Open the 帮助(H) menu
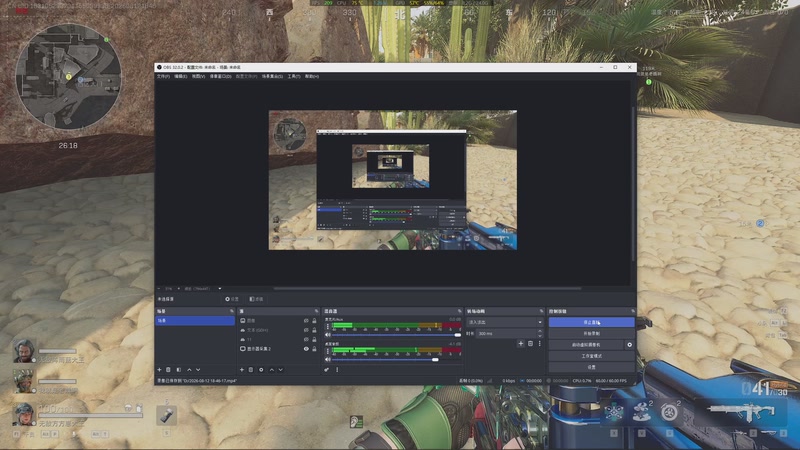800x450 pixels. coord(312,76)
